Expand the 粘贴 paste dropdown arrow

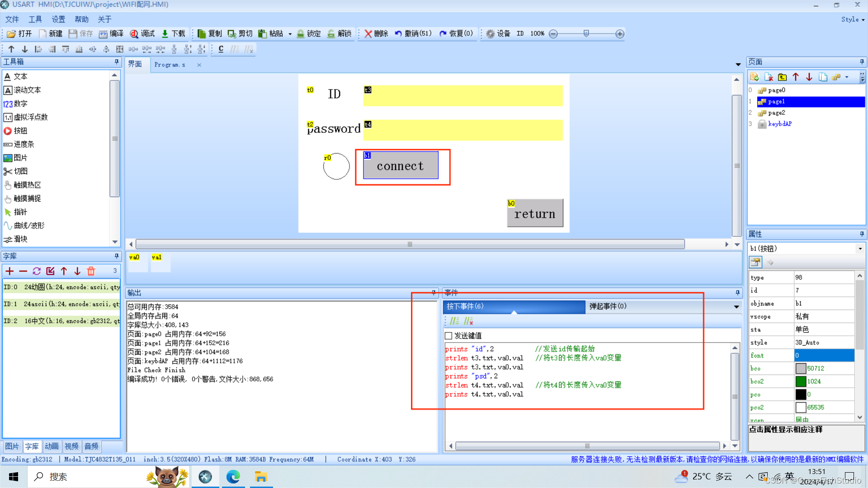coord(290,34)
